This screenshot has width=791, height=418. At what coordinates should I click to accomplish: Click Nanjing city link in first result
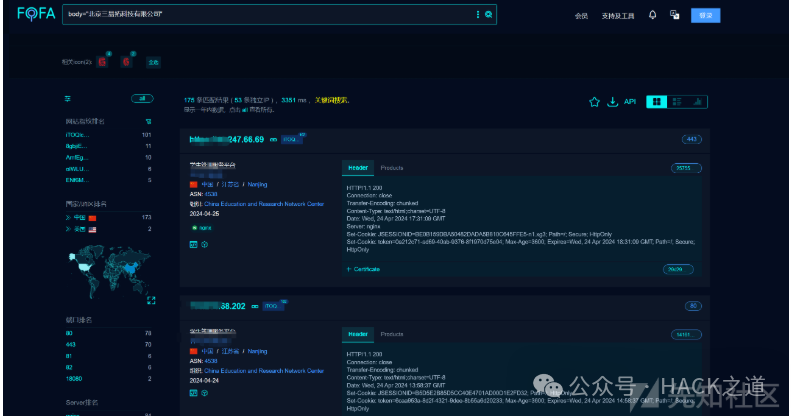257,185
